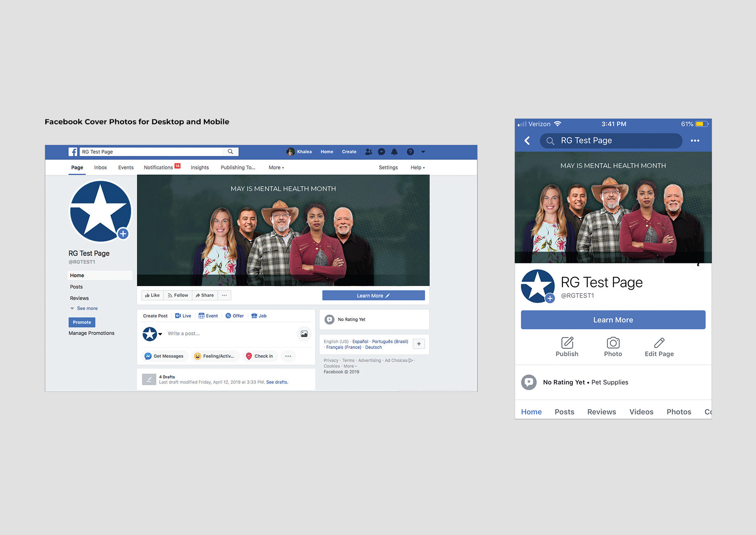Viewport: 756px width, 535px height.
Task: Click the Promote button
Action: 82,322
